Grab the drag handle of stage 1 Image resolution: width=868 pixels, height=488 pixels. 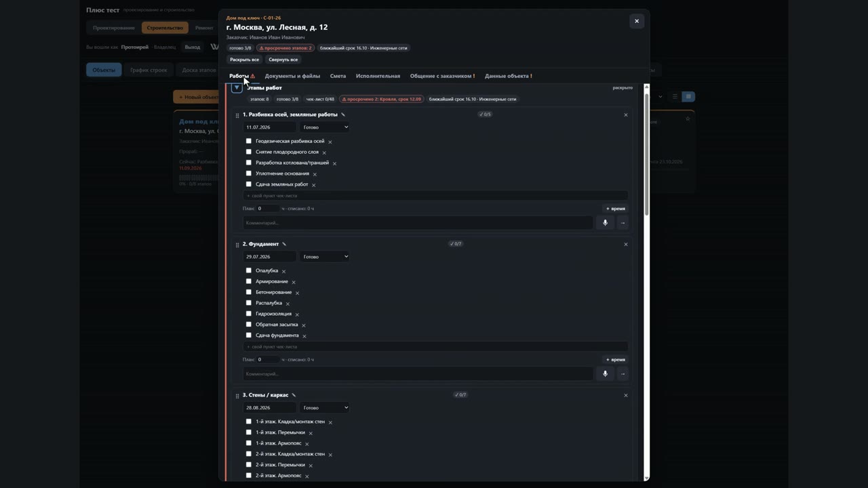237,115
